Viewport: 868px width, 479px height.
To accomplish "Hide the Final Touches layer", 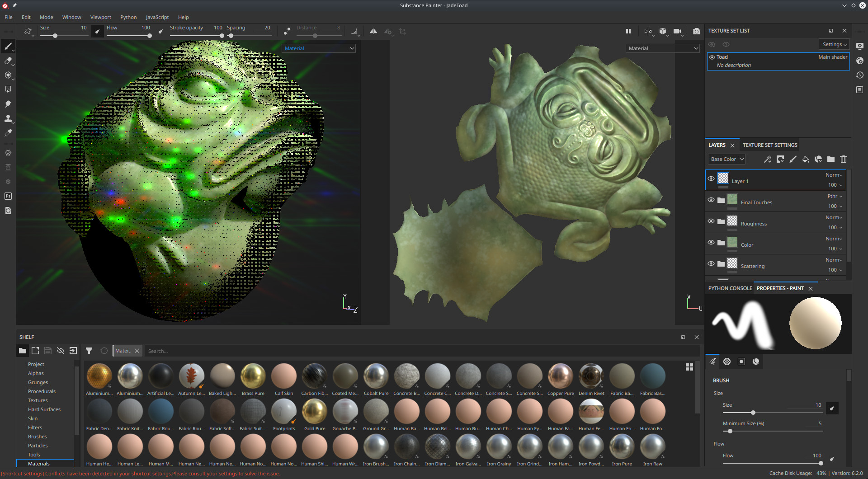I will [x=711, y=200].
